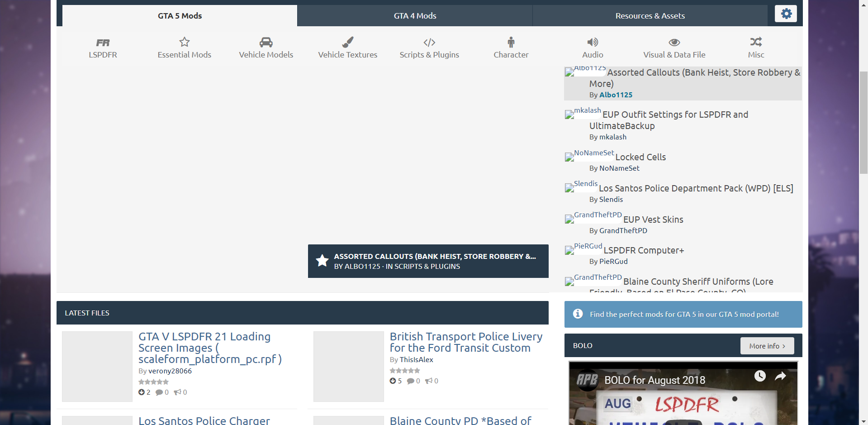Click the BOLO August video preview

pyautogui.click(x=683, y=393)
